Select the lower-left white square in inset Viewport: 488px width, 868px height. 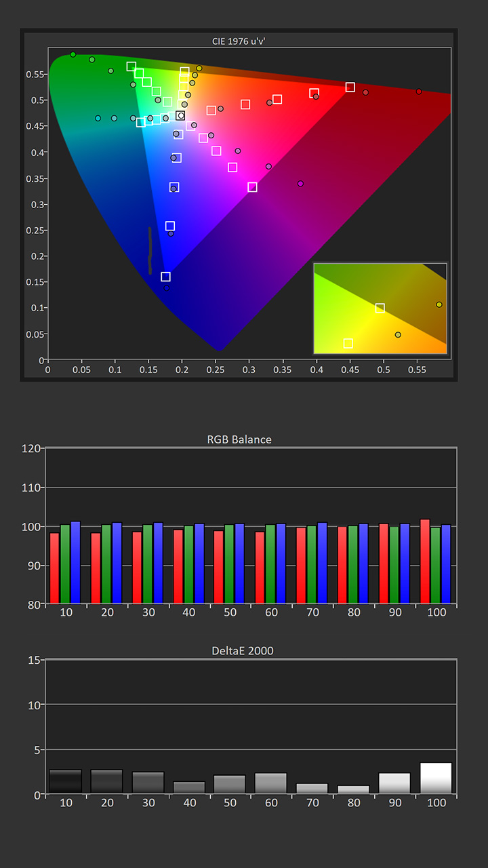[348, 343]
